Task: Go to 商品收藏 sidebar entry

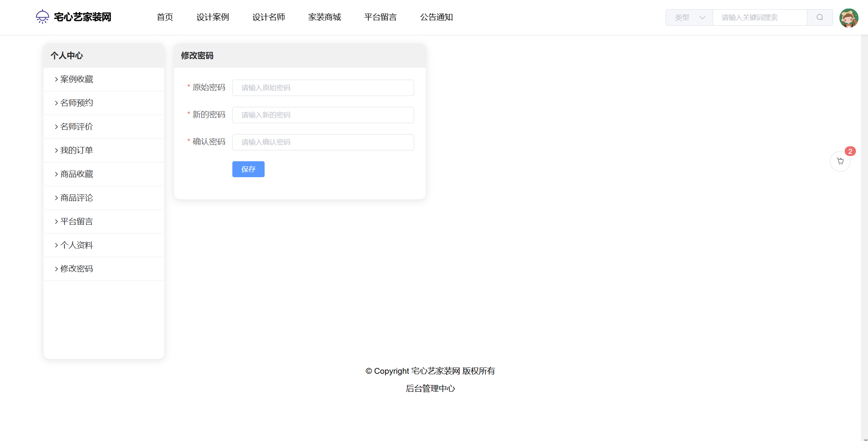Action: point(77,174)
